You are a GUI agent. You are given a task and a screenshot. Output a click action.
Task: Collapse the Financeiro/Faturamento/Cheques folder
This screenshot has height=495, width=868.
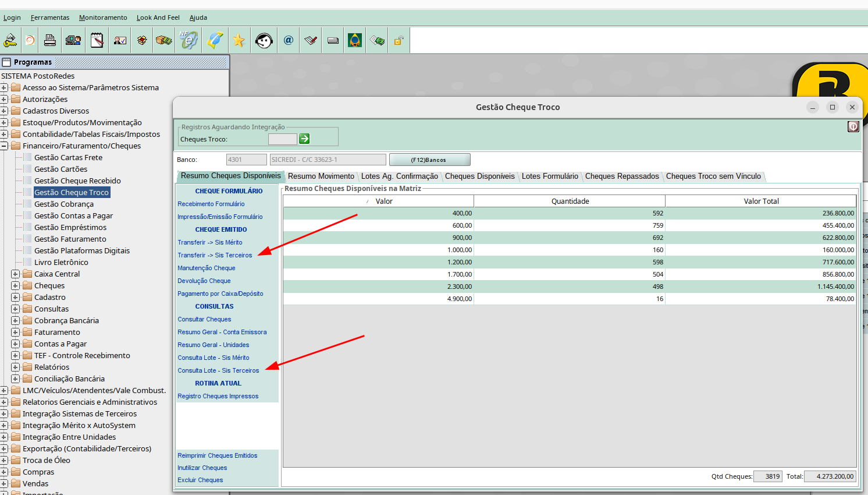4,146
